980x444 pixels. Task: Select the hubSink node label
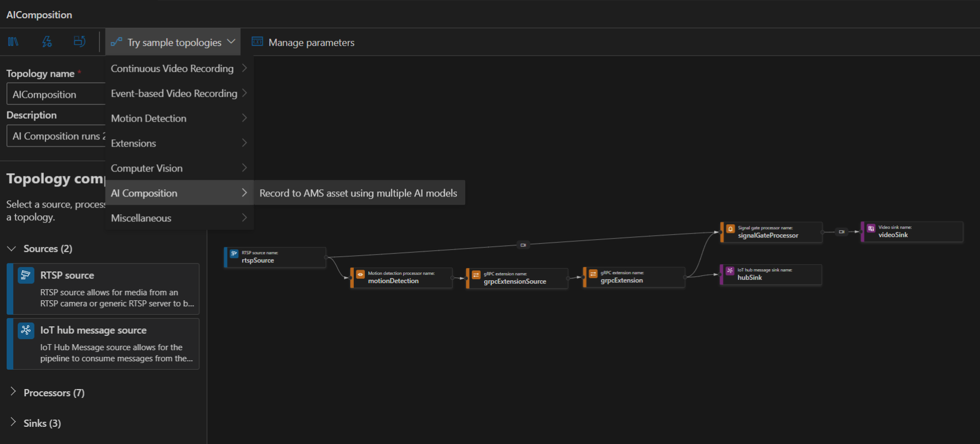(750, 277)
